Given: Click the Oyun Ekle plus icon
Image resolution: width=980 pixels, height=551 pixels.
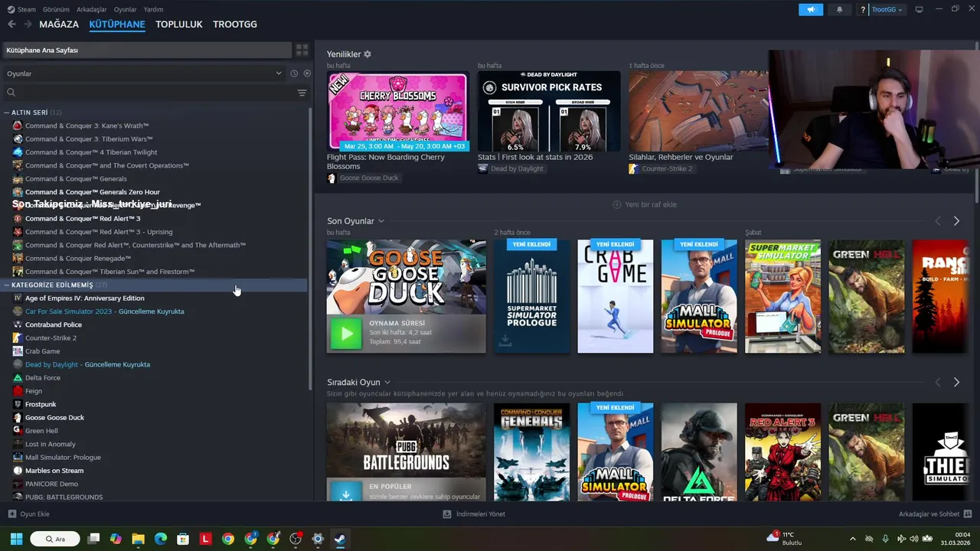Looking at the screenshot, I should click(11, 514).
